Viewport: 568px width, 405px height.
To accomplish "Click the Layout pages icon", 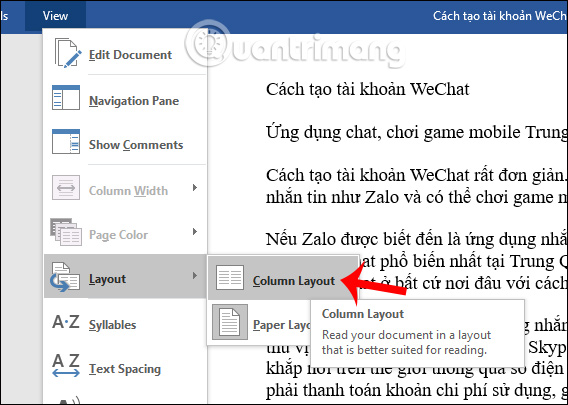I will (65, 277).
